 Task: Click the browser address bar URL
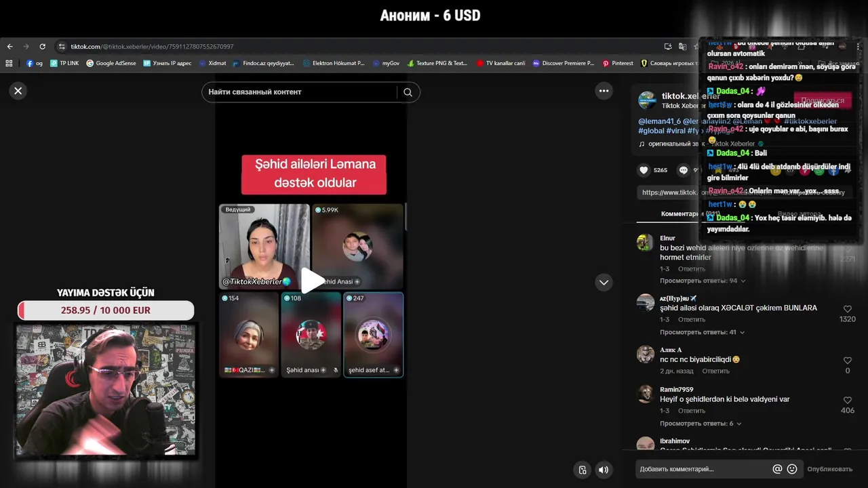click(x=152, y=47)
